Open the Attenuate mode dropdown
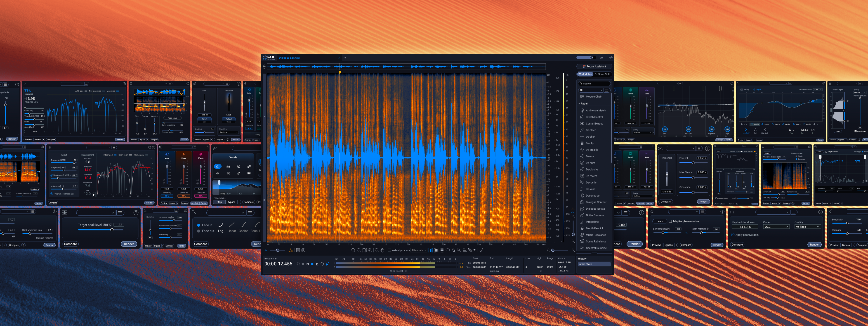The width and height of the screenshot is (868, 326). (419, 250)
